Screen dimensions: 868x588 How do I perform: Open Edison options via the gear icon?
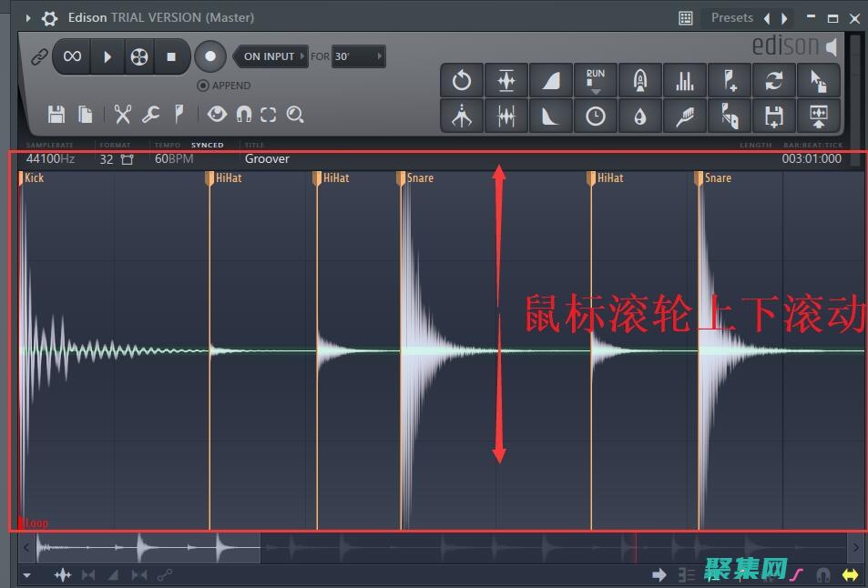click(x=49, y=17)
